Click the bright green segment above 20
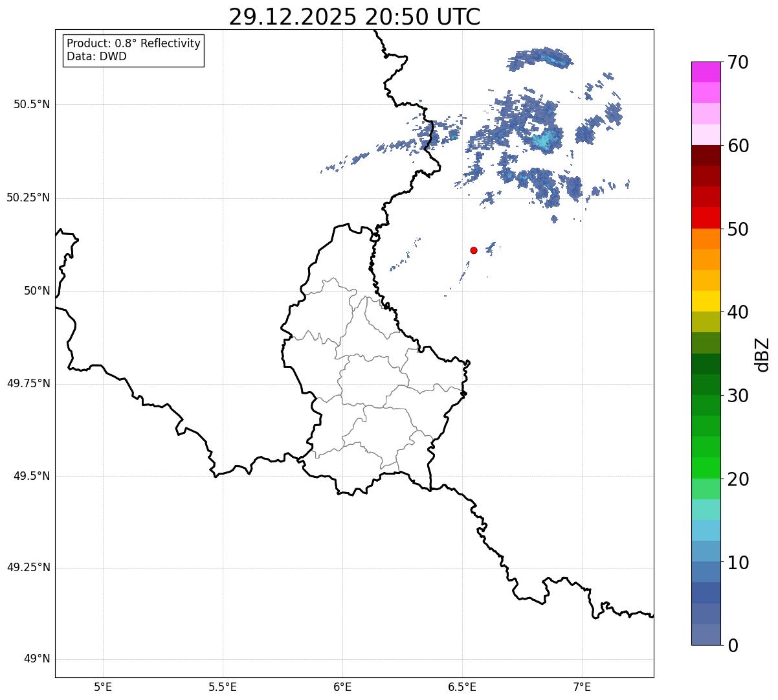The width and height of the screenshot is (778, 700). pyautogui.click(x=706, y=468)
